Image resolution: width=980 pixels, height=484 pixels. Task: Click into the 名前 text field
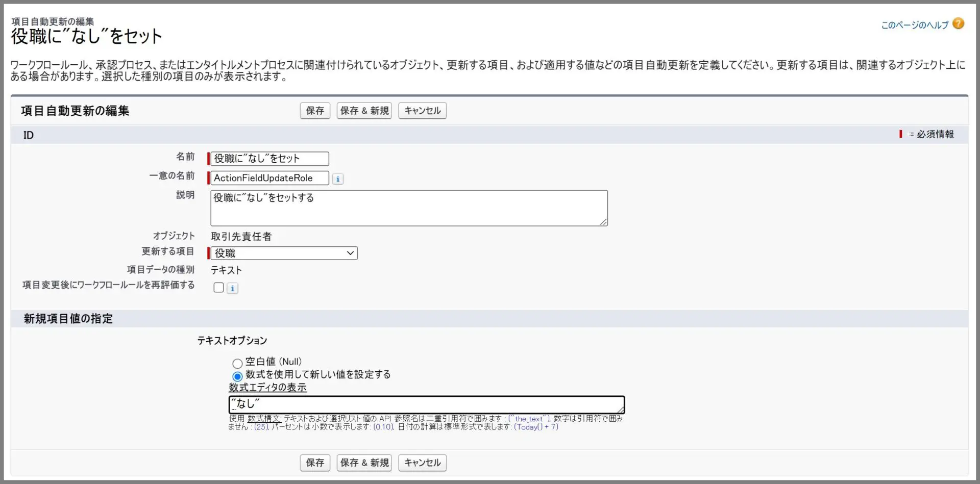click(269, 159)
